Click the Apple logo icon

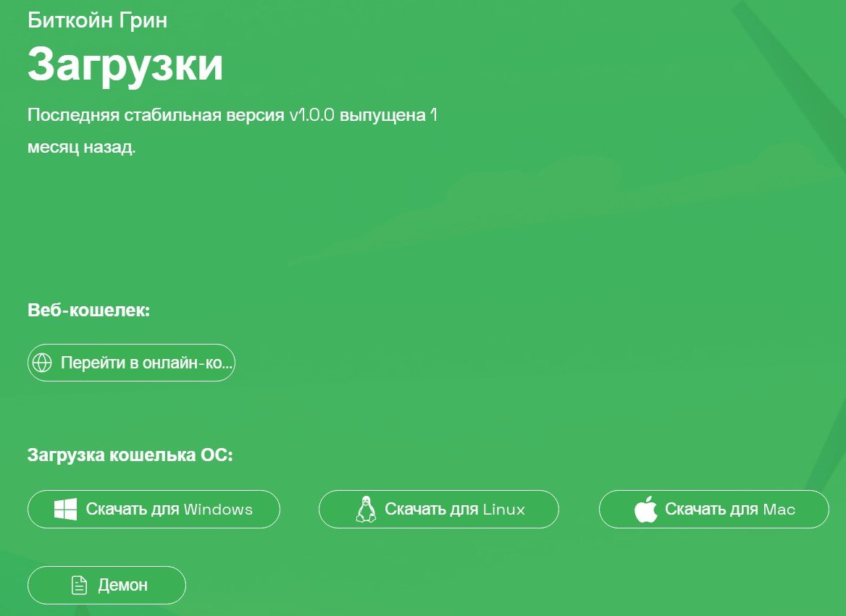tap(646, 509)
